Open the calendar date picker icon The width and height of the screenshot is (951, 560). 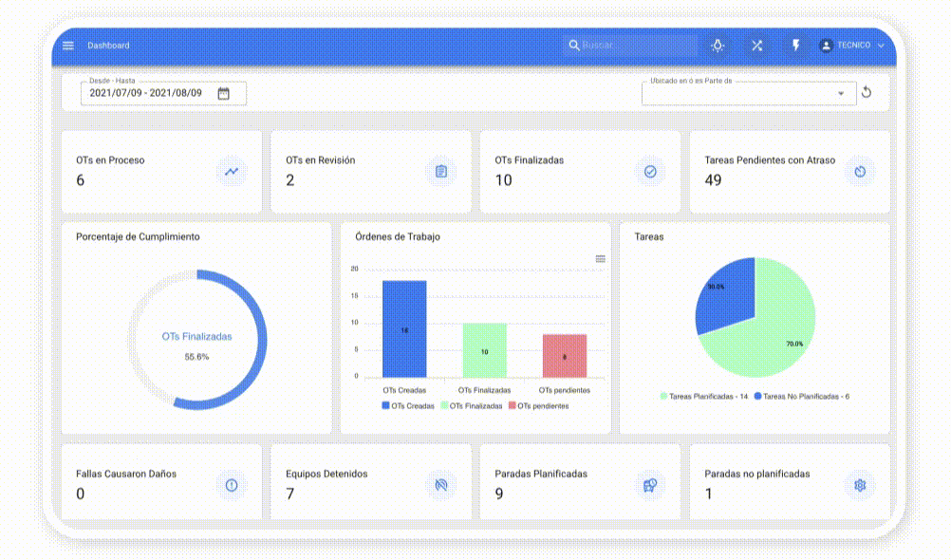click(224, 93)
